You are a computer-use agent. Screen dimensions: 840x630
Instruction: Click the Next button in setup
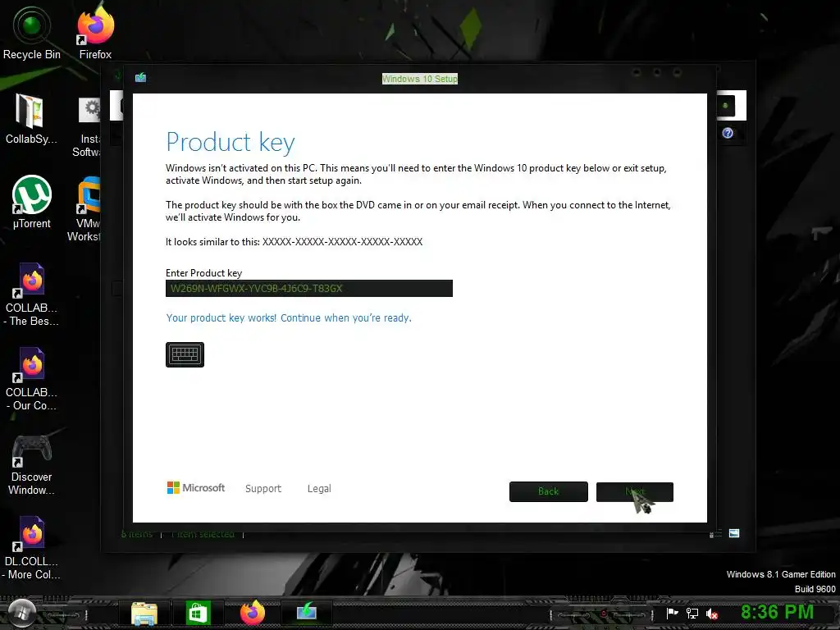click(x=634, y=492)
